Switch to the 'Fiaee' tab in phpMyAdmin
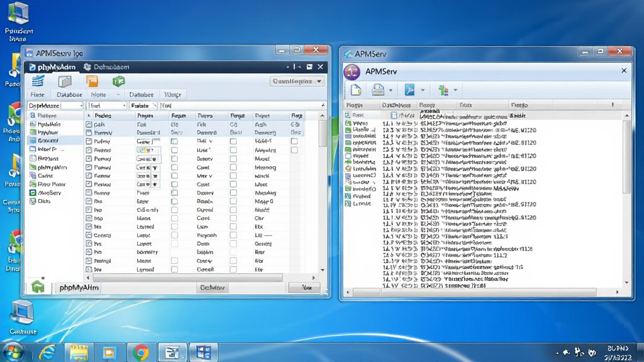This screenshot has height=362, width=644. click(x=37, y=95)
